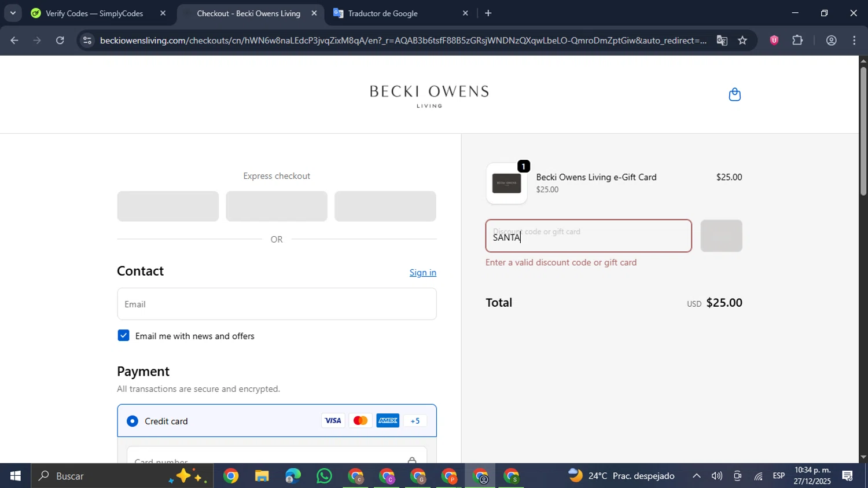868x488 pixels.
Task: Click the Enter a valid discount code error
Action: (x=561, y=262)
